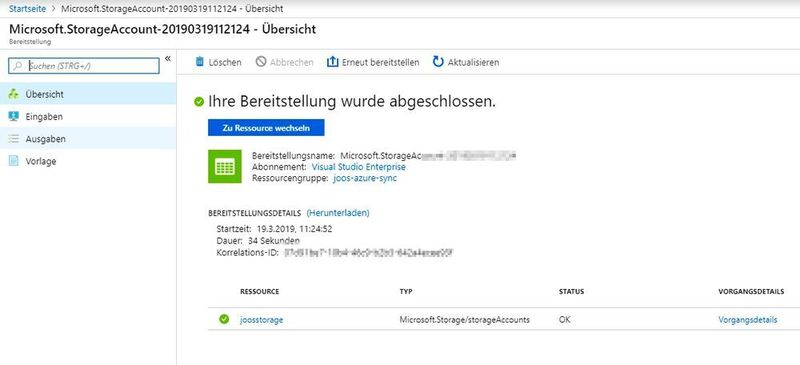This screenshot has height=365, width=800.
Task: Focus the Suchen search field
Action: (84, 66)
